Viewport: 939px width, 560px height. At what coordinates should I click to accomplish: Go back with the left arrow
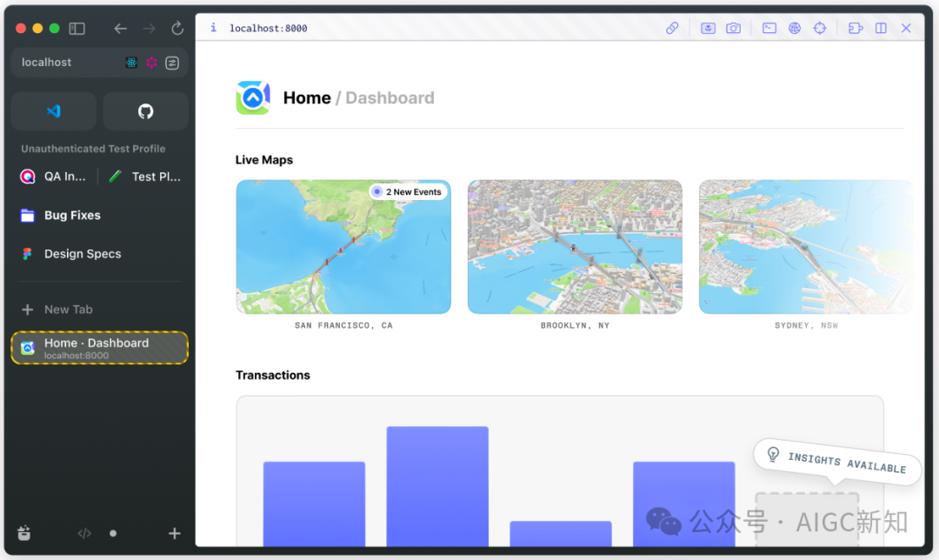pos(120,28)
